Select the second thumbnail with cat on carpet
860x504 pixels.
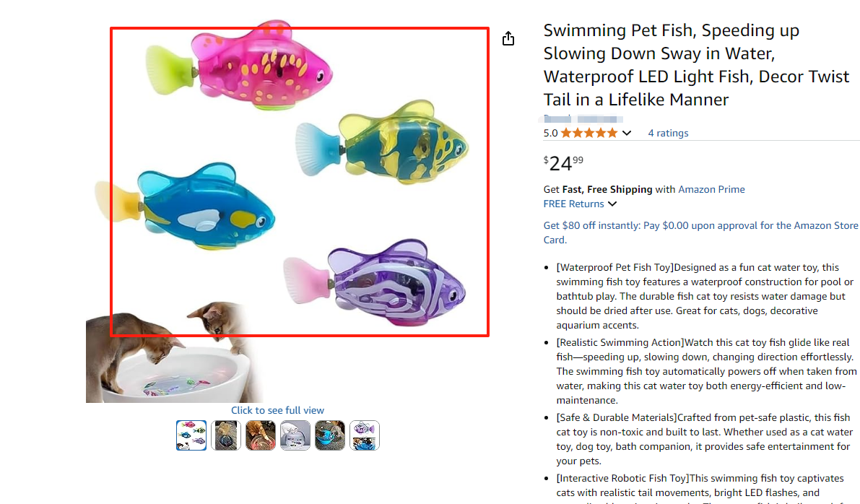point(226,435)
